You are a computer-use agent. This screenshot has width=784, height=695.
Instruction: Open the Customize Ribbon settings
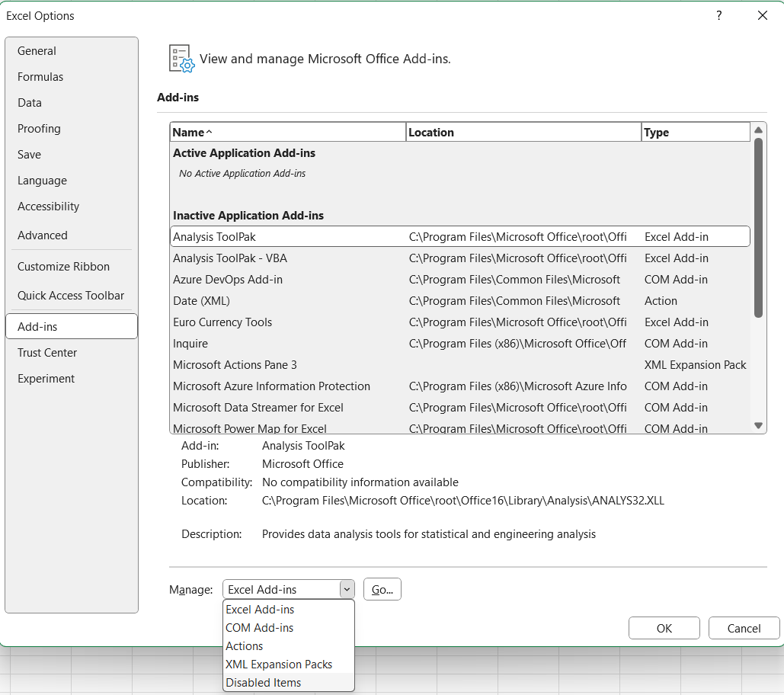[63, 266]
